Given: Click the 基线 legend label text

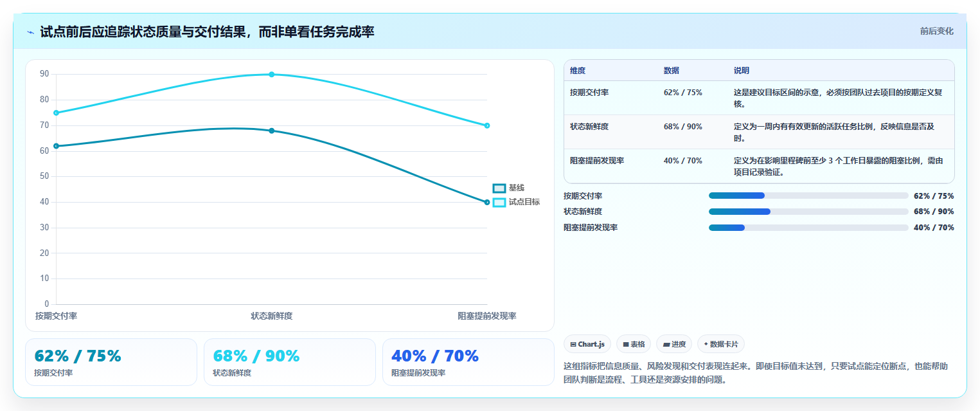Looking at the screenshot, I should point(517,188).
